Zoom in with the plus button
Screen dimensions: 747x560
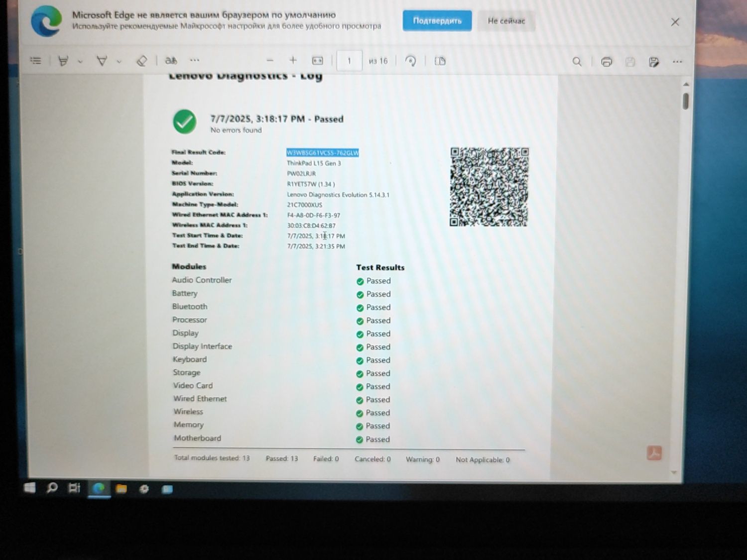tap(293, 60)
